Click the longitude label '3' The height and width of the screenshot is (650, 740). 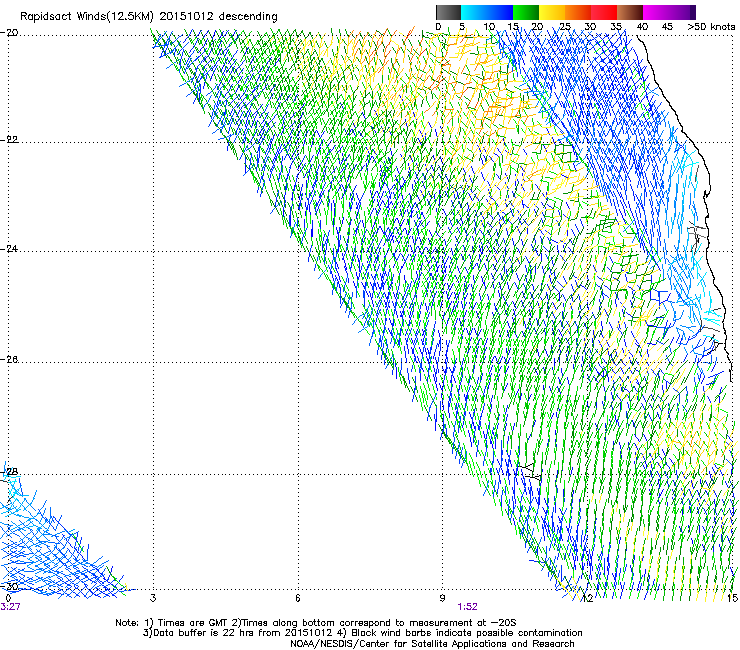[x=153, y=598]
